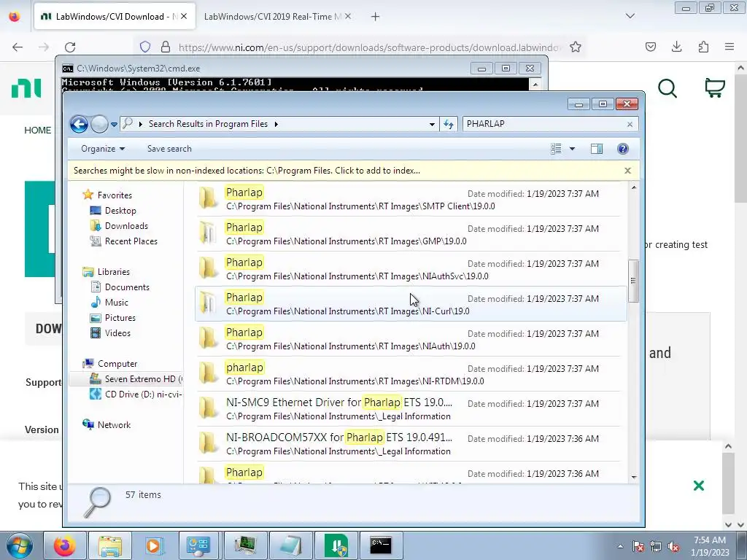
Task: Select Recent Places in navigation pane
Action: [x=131, y=241]
